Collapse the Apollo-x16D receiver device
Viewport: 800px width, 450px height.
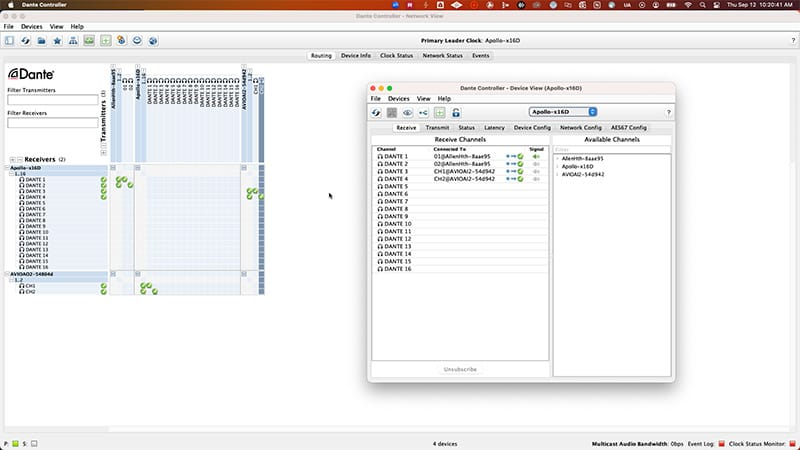(8, 168)
